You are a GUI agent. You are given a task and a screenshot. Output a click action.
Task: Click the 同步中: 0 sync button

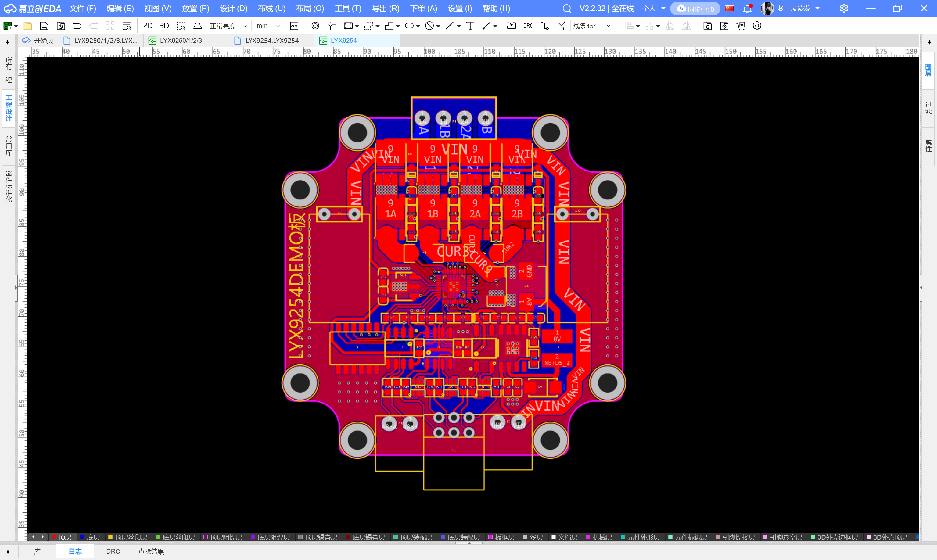pyautogui.click(x=695, y=9)
